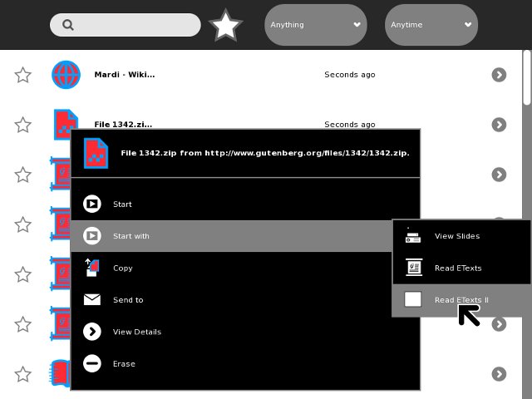Select Start with in the context menu
532x399 pixels.
pos(131,236)
